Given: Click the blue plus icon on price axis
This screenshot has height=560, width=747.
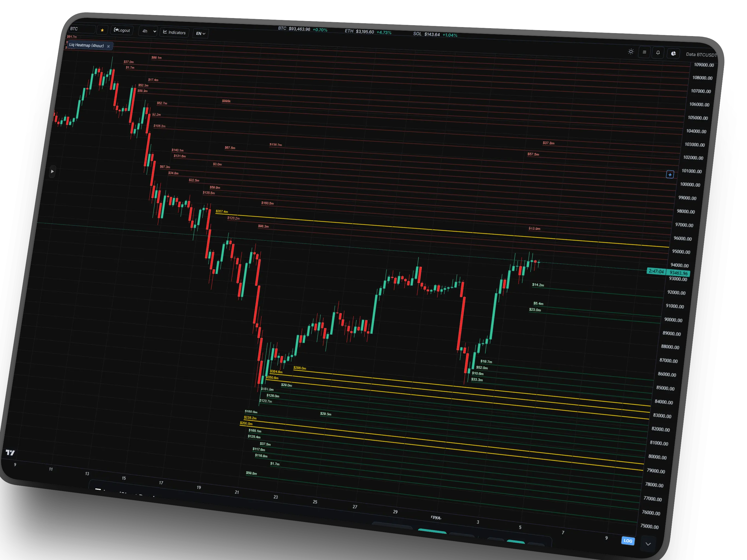Looking at the screenshot, I should [670, 175].
